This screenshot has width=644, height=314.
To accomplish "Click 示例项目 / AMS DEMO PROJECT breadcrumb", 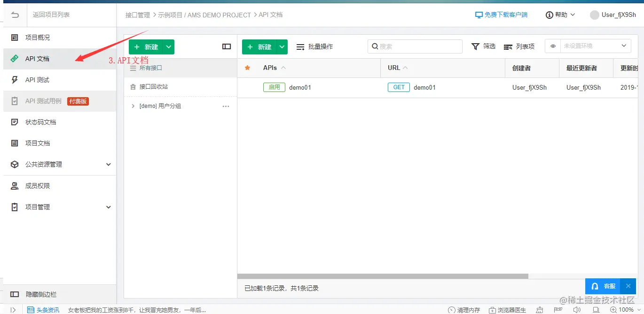I will tap(204, 15).
